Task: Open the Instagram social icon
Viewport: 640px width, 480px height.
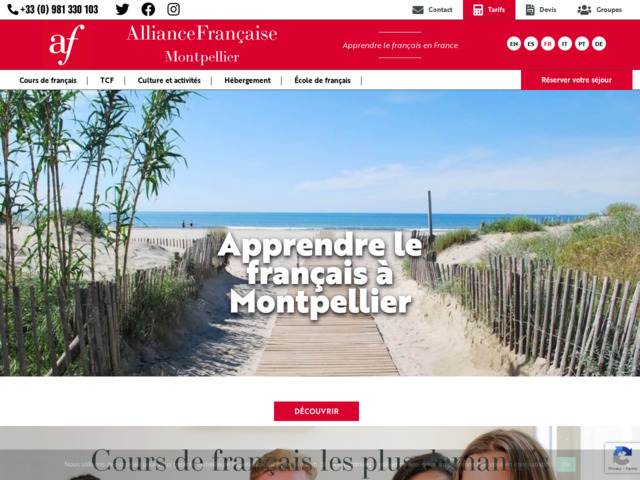Action: tap(173, 9)
